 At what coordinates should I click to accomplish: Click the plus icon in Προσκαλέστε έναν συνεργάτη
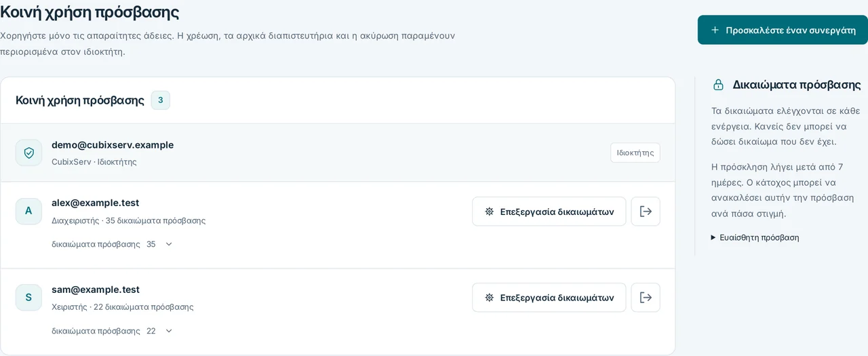[x=715, y=30]
